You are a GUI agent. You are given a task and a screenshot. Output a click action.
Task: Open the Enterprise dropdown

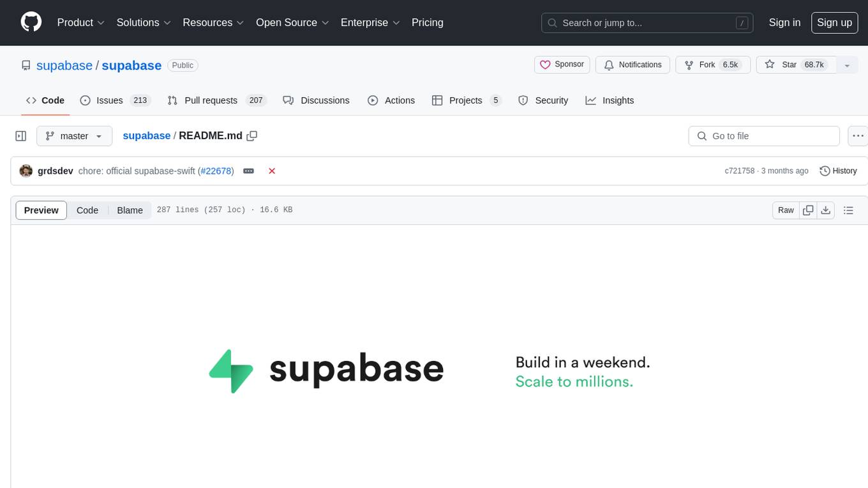pyautogui.click(x=370, y=22)
